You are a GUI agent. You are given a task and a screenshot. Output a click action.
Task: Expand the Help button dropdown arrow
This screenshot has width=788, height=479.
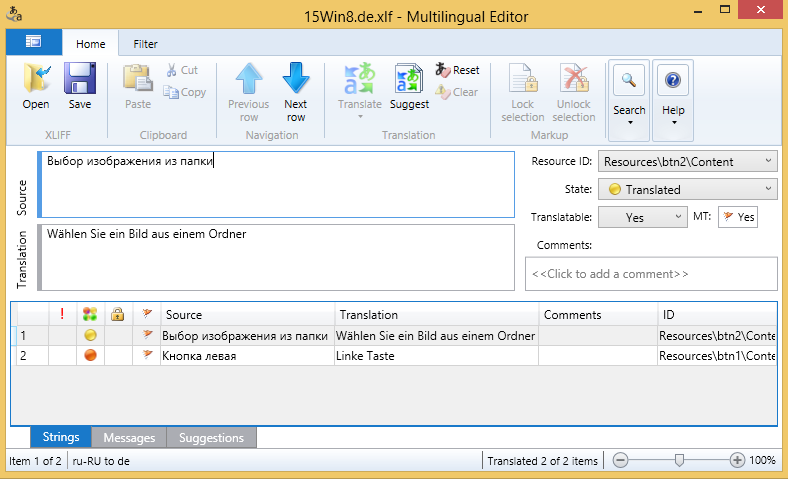[674, 123]
